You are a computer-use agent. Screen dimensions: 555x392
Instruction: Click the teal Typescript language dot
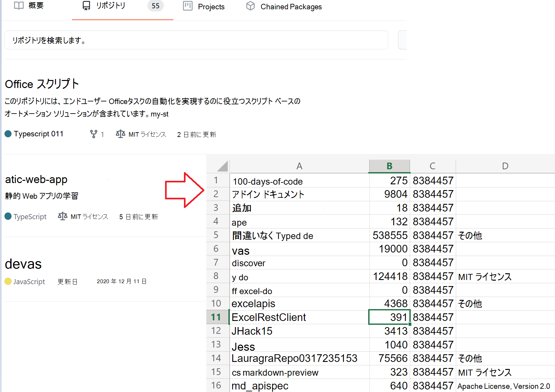coord(8,133)
